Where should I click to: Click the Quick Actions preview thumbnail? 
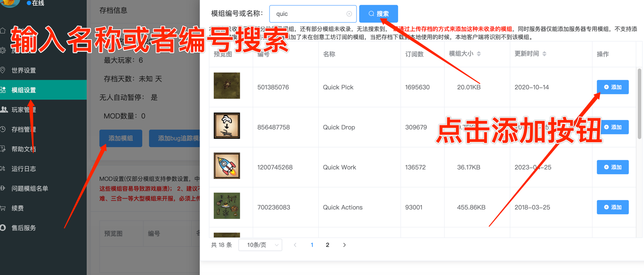(x=227, y=206)
